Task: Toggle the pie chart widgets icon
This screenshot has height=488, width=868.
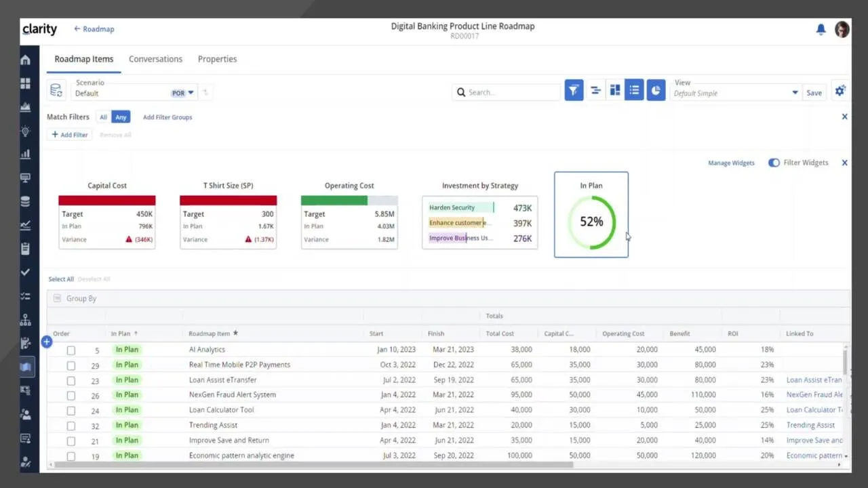Action: pos(656,91)
